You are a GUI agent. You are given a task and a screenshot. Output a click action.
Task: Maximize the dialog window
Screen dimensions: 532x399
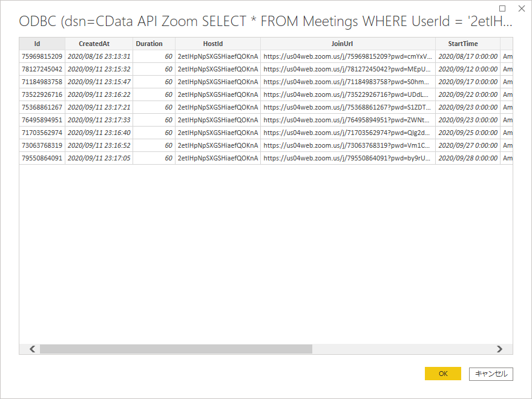(502, 9)
